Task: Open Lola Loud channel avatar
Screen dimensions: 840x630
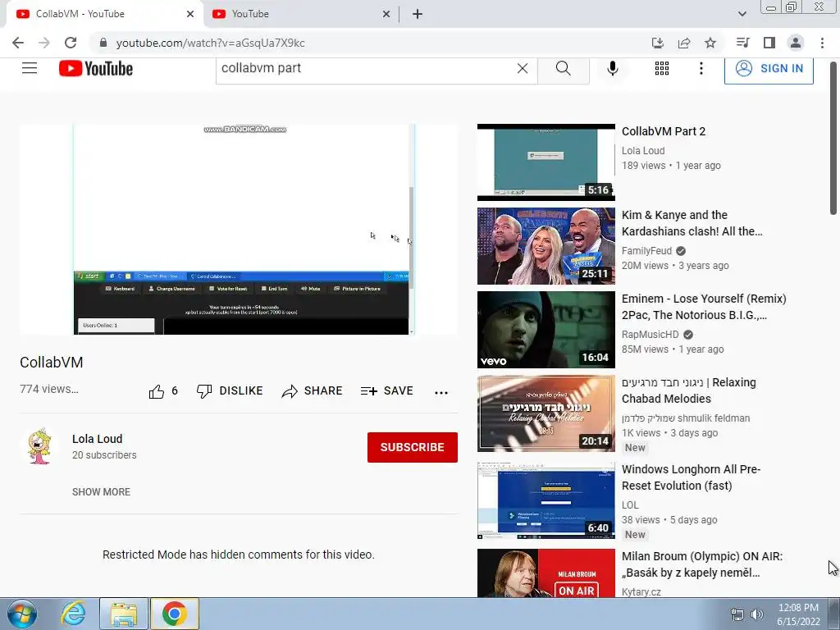Action: click(x=39, y=446)
